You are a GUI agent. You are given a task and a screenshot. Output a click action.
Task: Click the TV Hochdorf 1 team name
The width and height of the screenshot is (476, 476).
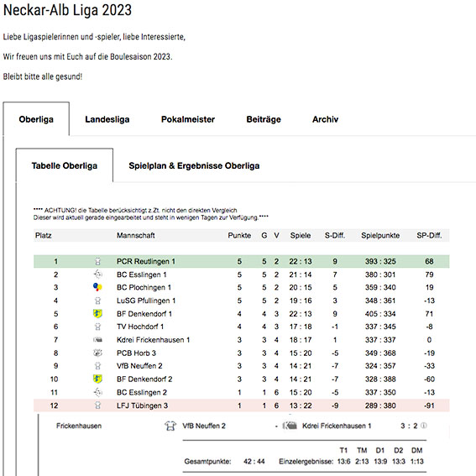coord(140,327)
